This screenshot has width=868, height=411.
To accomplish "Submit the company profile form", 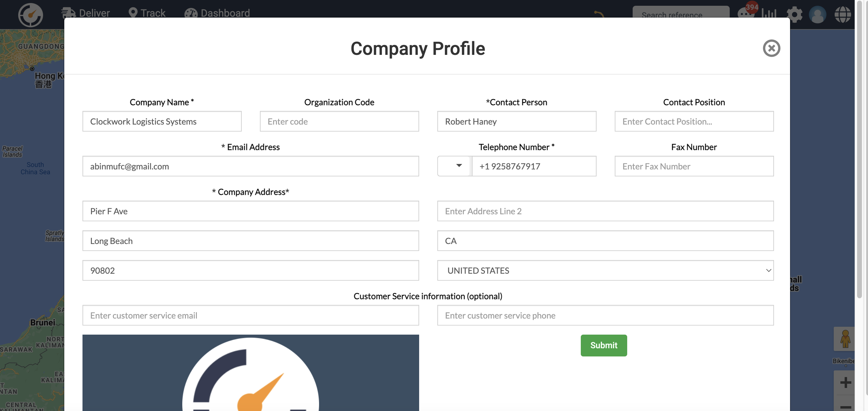I will pyautogui.click(x=604, y=345).
